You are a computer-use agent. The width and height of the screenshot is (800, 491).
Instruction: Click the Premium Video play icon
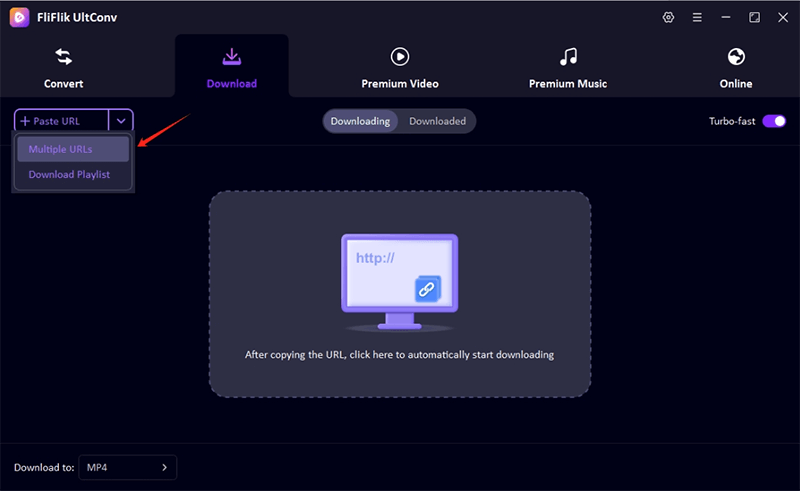[x=399, y=57]
